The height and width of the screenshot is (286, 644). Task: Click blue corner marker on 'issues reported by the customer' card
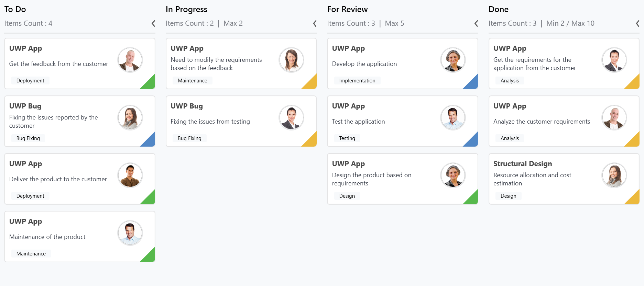pos(150,141)
